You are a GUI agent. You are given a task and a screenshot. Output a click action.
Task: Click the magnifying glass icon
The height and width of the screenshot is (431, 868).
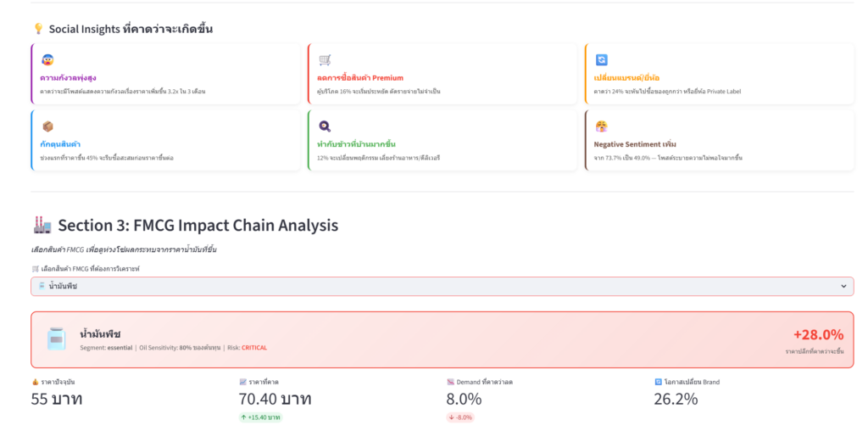(325, 126)
